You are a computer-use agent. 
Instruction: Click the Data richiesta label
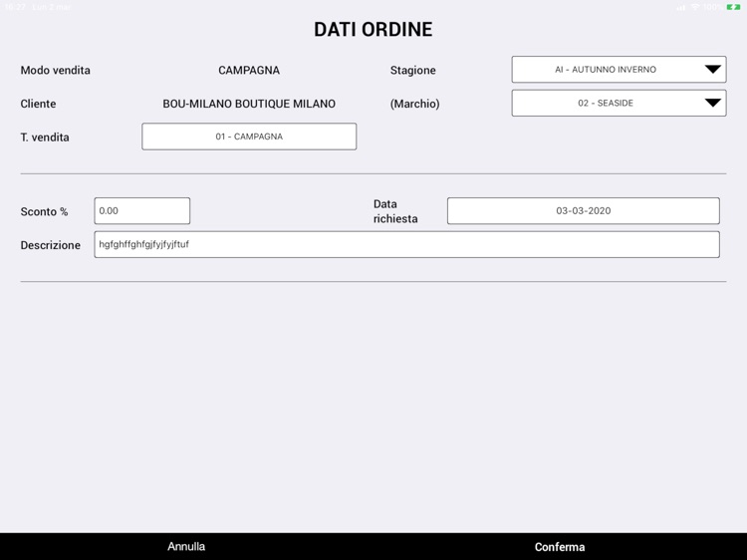tap(395, 211)
